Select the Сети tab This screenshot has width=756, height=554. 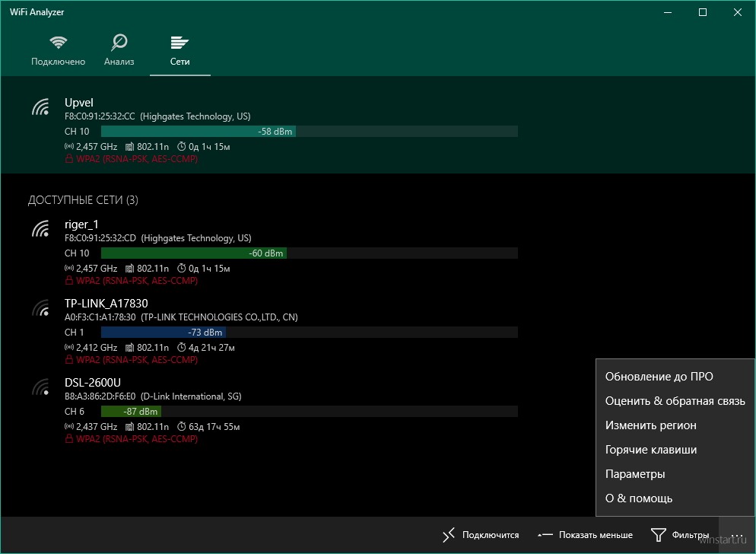pos(179,50)
